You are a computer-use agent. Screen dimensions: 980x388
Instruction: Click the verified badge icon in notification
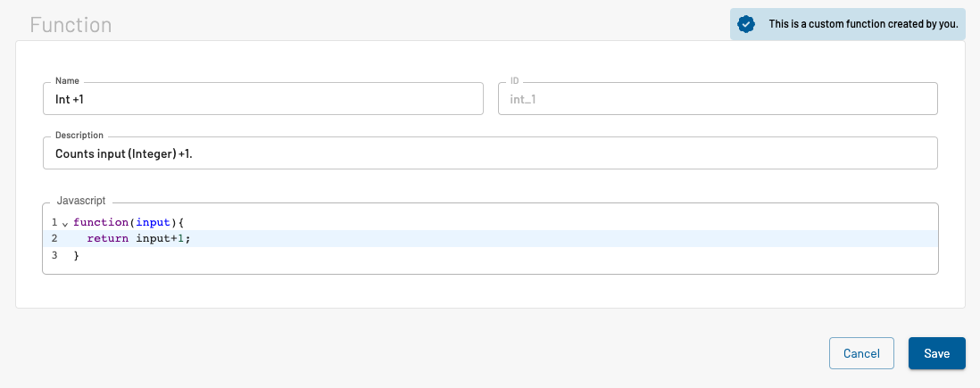tap(745, 24)
